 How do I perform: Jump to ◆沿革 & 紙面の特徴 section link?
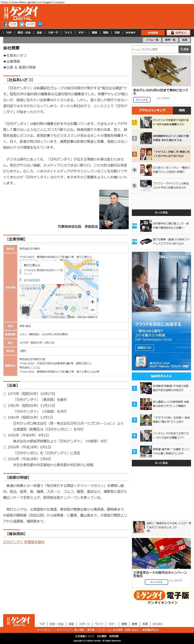click(x=20, y=67)
